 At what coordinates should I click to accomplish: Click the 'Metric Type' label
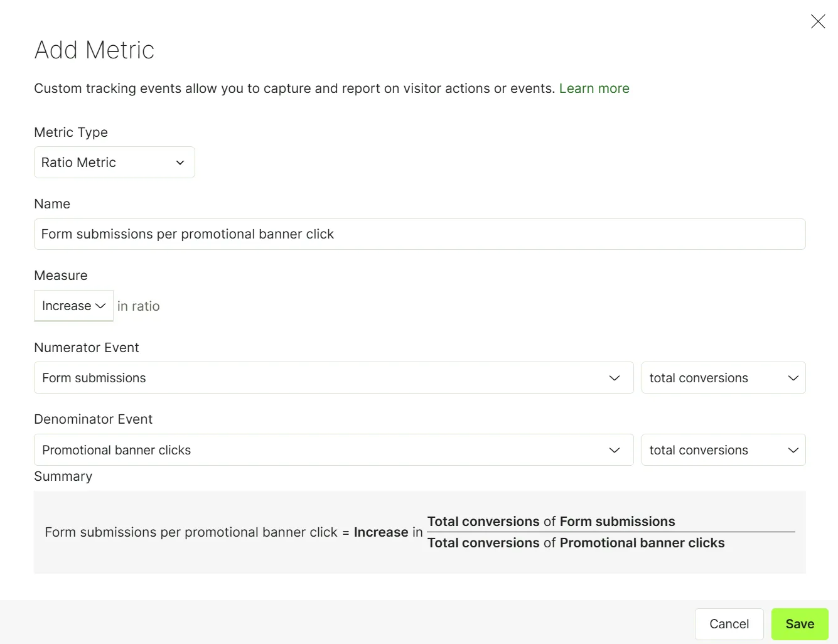click(x=71, y=132)
